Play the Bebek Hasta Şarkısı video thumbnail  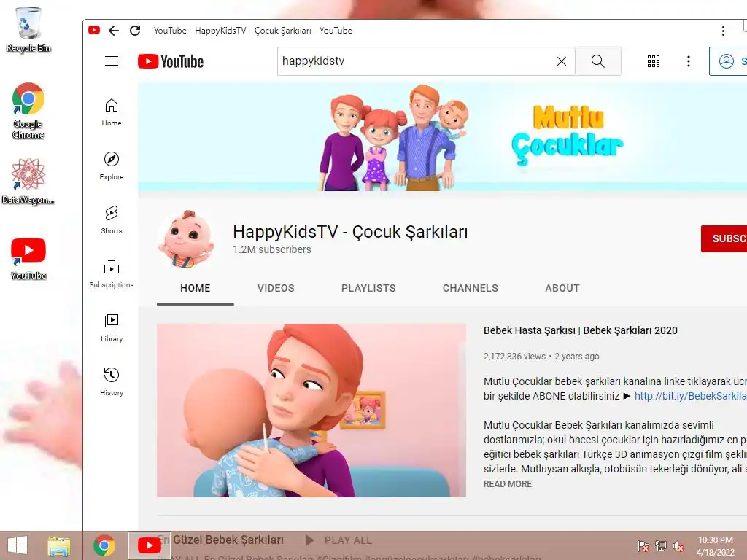(x=311, y=411)
